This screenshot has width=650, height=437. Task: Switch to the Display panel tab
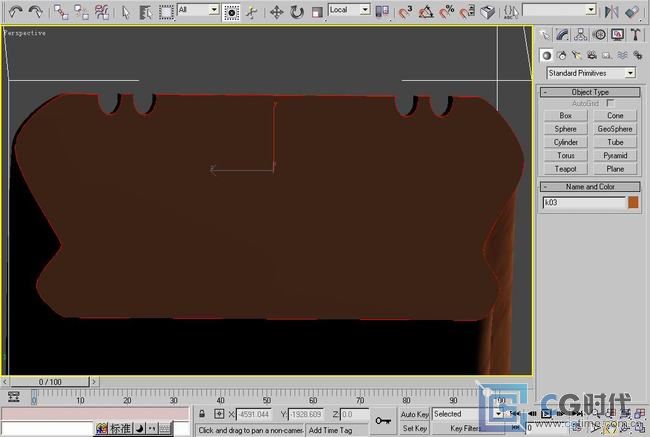click(617, 35)
